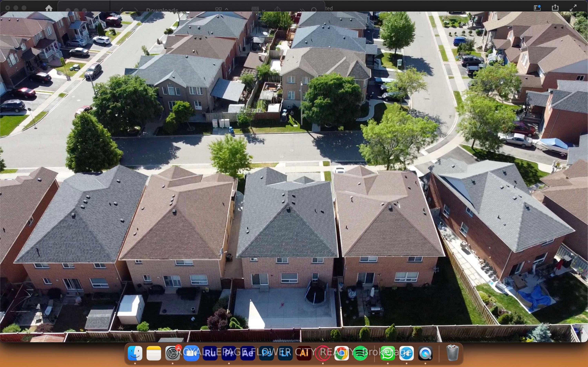
Task: Click the aerial video frame
Action: (294, 177)
